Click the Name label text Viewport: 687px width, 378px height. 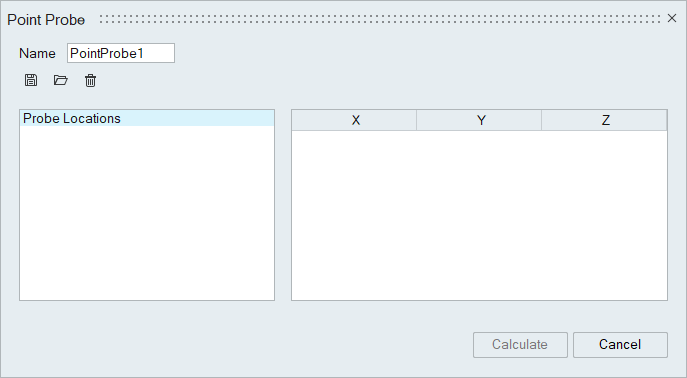[x=37, y=53]
